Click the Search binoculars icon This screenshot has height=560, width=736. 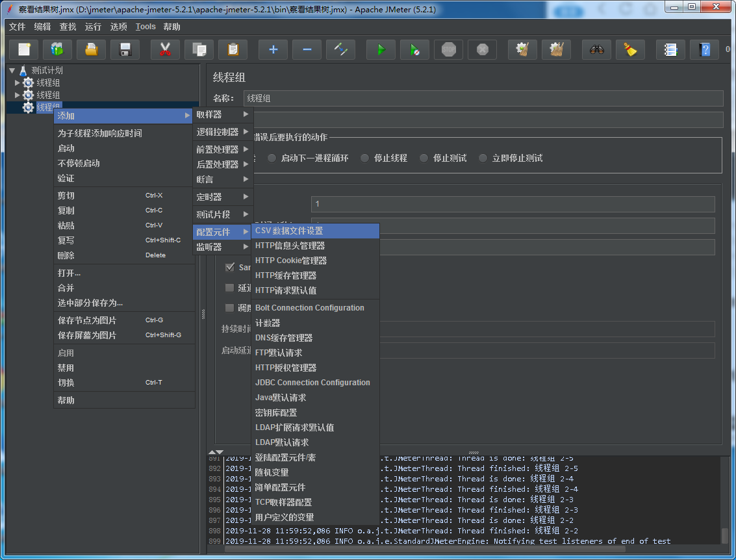click(x=596, y=49)
